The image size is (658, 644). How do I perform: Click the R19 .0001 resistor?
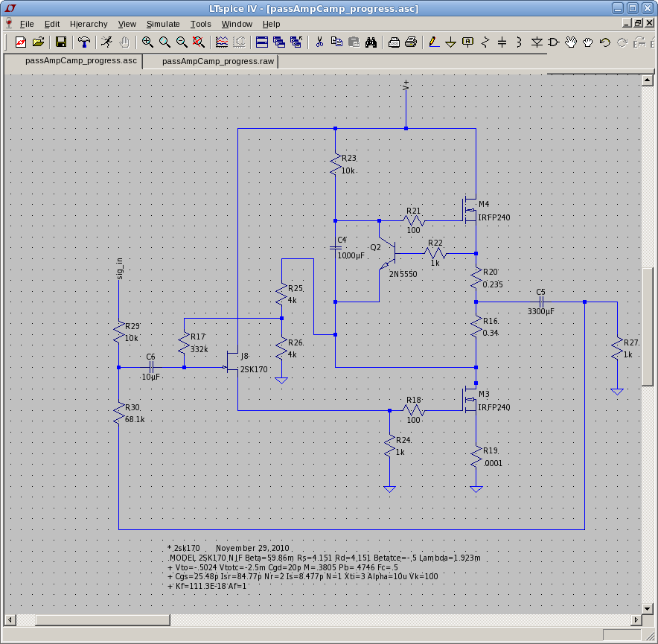[476, 457]
